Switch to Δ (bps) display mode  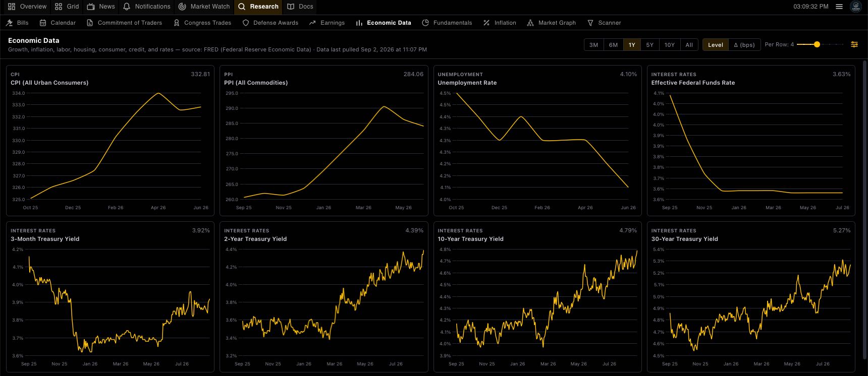744,45
